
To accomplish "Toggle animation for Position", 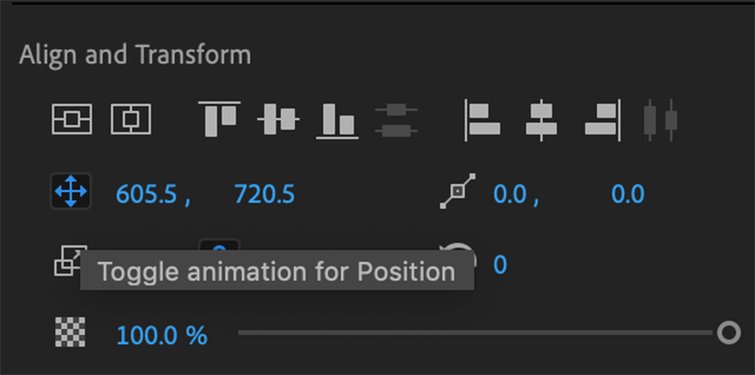I will click(71, 191).
